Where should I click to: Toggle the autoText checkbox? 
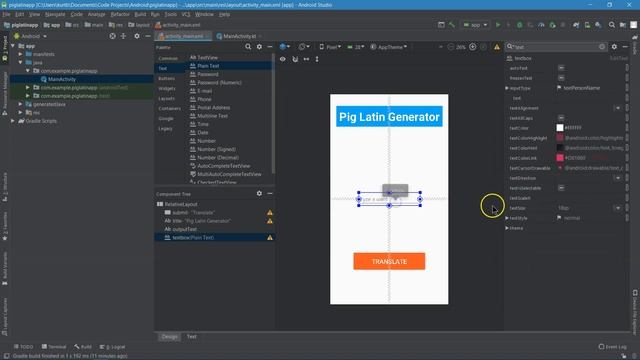(x=561, y=68)
